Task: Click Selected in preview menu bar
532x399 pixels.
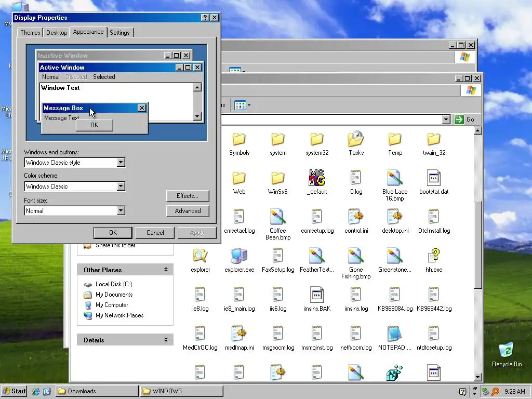Action: 104,77
